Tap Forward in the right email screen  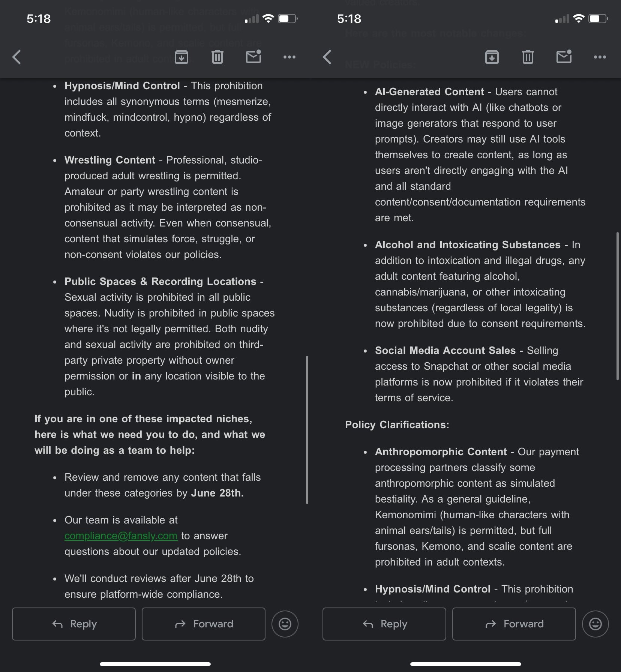click(514, 624)
